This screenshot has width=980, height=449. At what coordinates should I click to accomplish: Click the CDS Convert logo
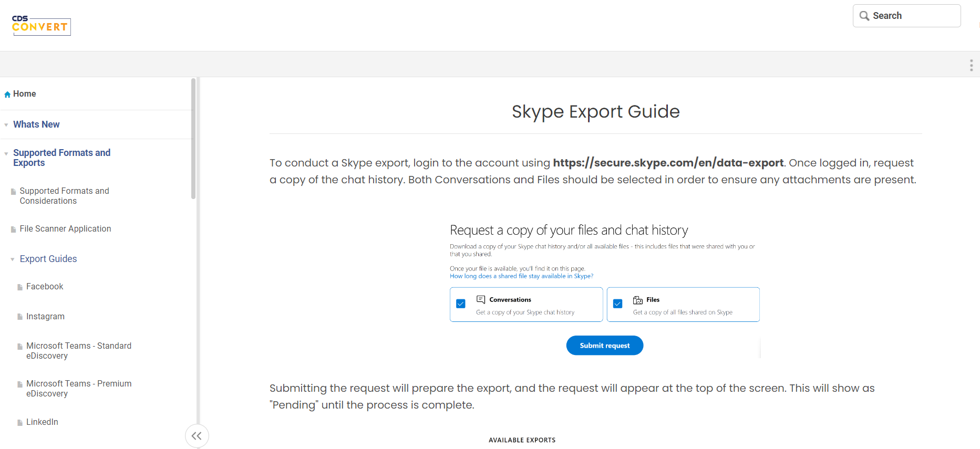tap(42, 25)
